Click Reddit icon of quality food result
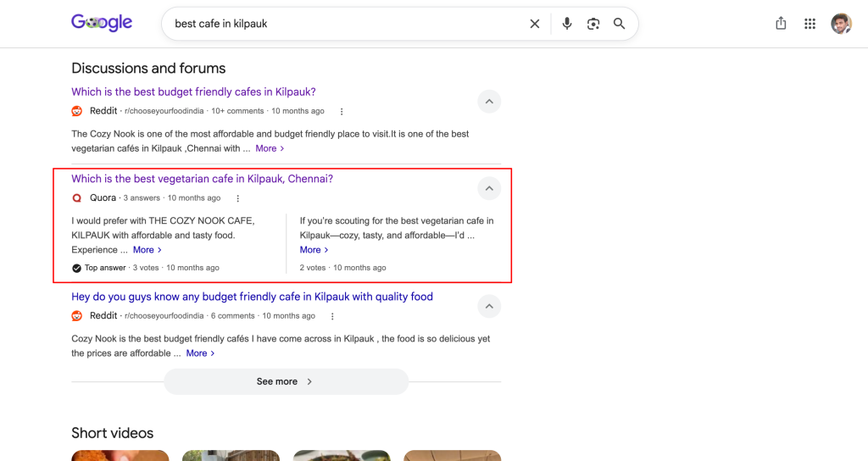Viewport: 868px width, 461px height. pyautogui.click(x=77, y=316)
